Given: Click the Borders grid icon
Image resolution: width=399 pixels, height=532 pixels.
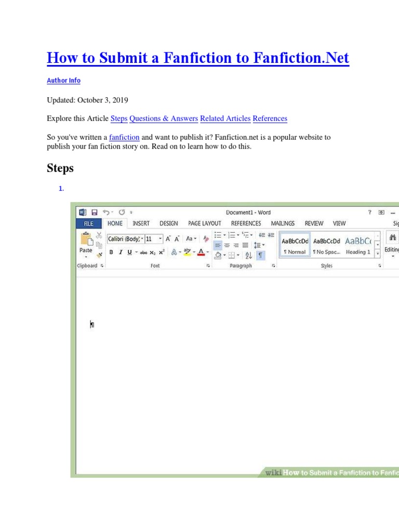Looking at the screenshot, I should point(232,255).
